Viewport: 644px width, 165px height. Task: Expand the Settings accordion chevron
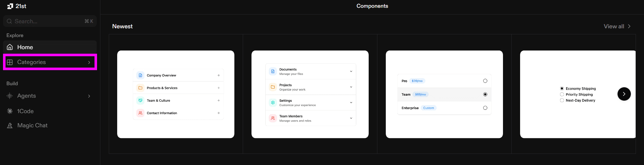[x=351, y=102]
